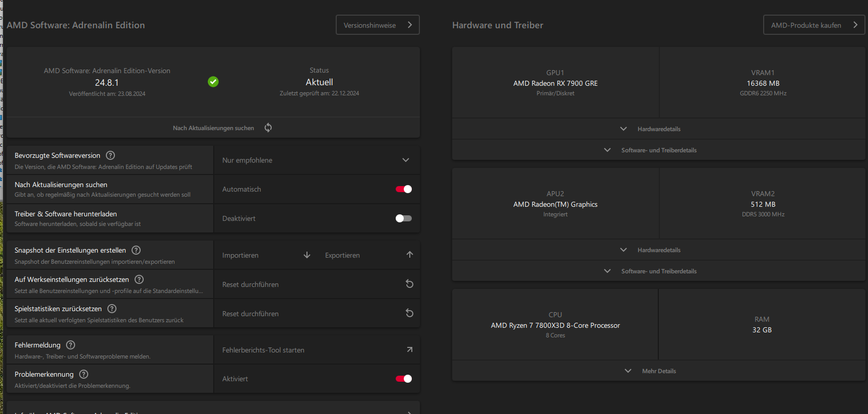
Task: Click the refresh icon beside Nach Aktualisierungen suchen
Action: point(268,128)
